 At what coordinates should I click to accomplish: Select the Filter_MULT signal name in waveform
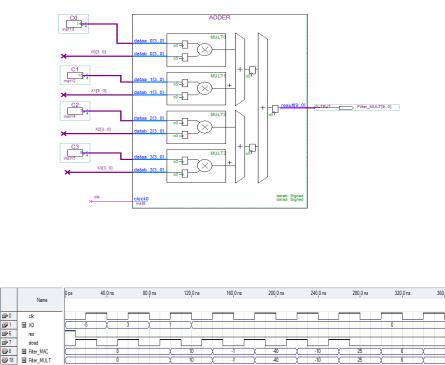[x=40, y=360]
